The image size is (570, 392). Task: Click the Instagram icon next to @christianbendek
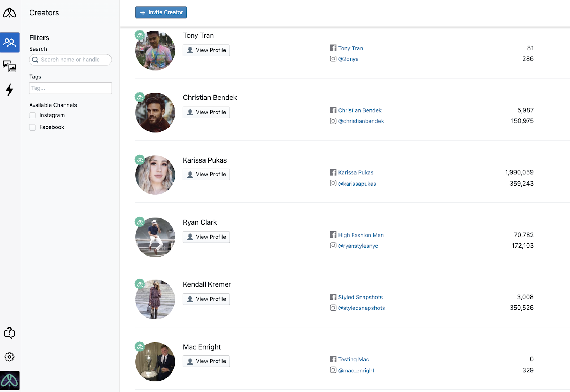click(x=333, y=121)
